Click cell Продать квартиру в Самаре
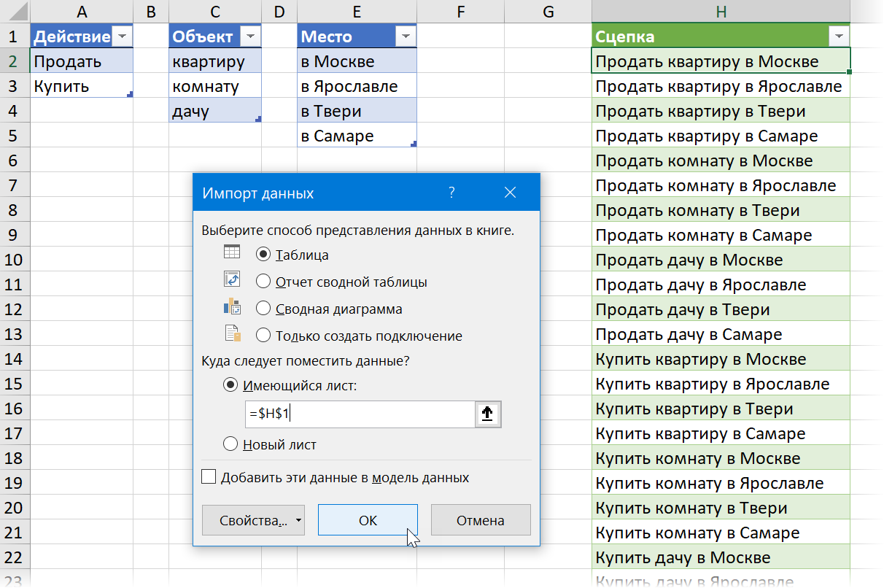 (721, 136)
